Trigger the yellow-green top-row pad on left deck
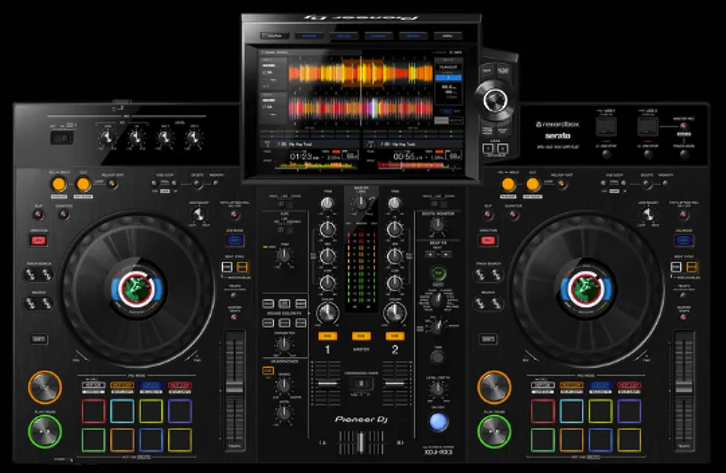The image size is (726, 473). click(x=151, y=411)
